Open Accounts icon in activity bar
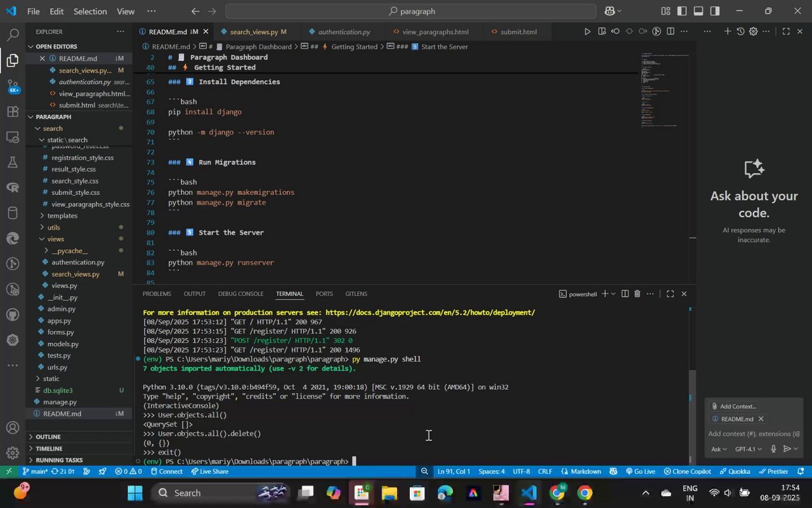The image size is (812, 508). [13, 427]
